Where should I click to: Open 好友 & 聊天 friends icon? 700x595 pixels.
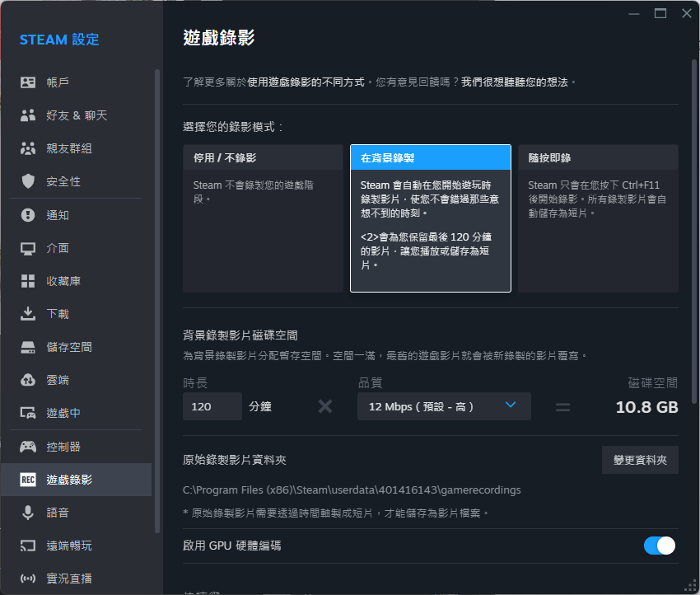click(28, 115)
